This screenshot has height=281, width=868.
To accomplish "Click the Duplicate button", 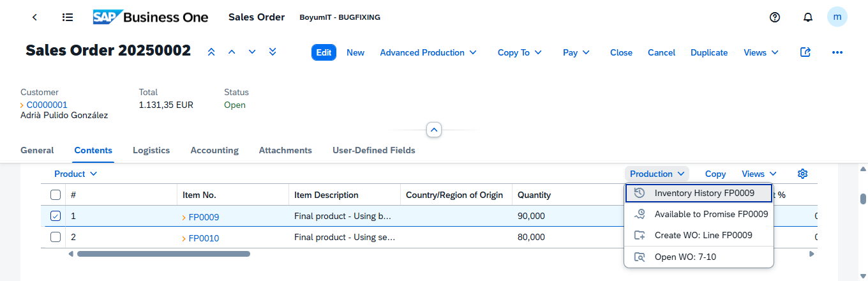I will tap(709, 52).
